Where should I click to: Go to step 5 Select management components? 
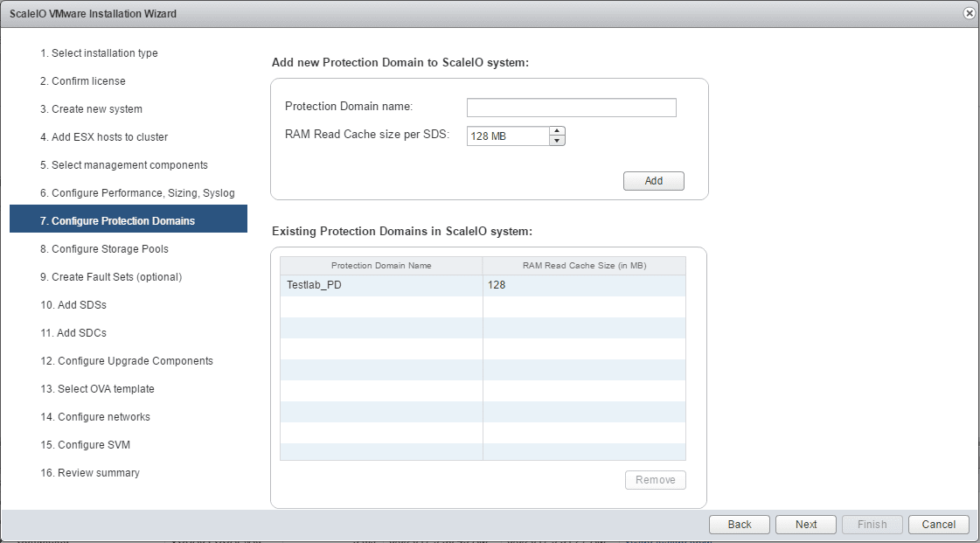124,165
